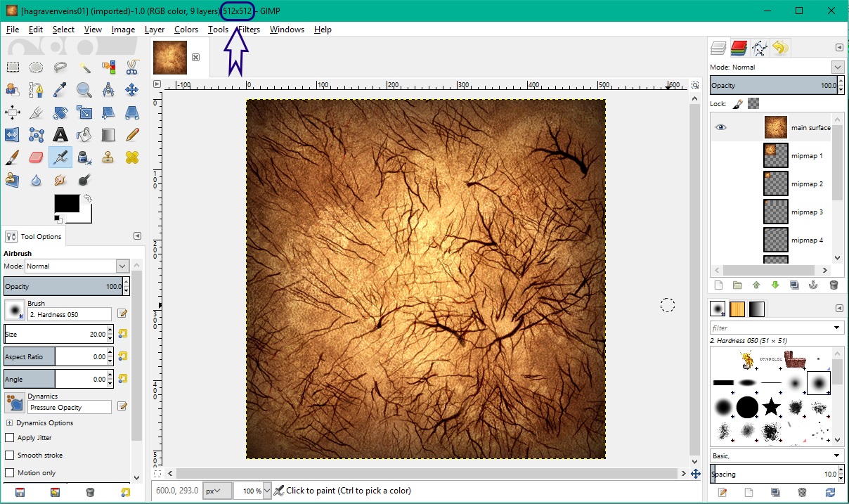Screen dimensions: 849x504
Task: Activate the Zoom magnifier tool
Action: tap(84, 90)
